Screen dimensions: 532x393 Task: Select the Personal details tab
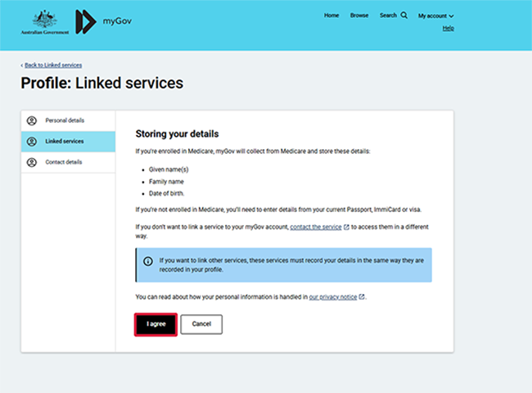(x=65, y=120)
